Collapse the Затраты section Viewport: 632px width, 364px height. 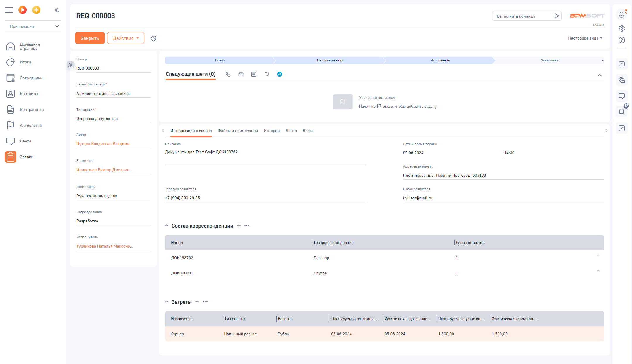167,301
